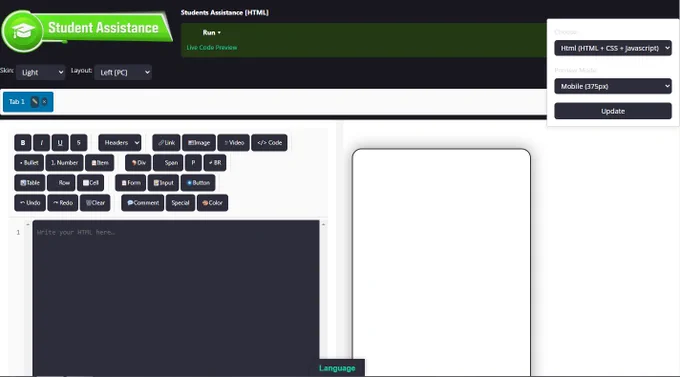Close Tab 1 with the x icon

pos(44,102)
